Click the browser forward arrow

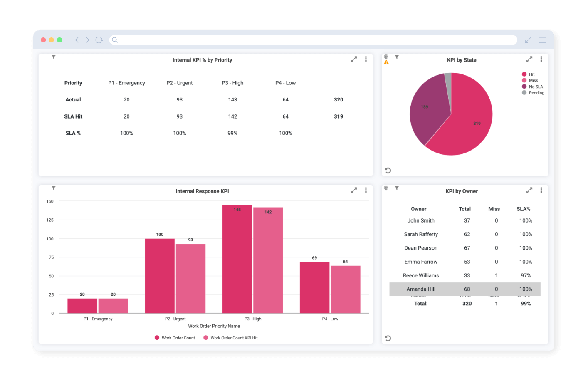coord(87,40)
